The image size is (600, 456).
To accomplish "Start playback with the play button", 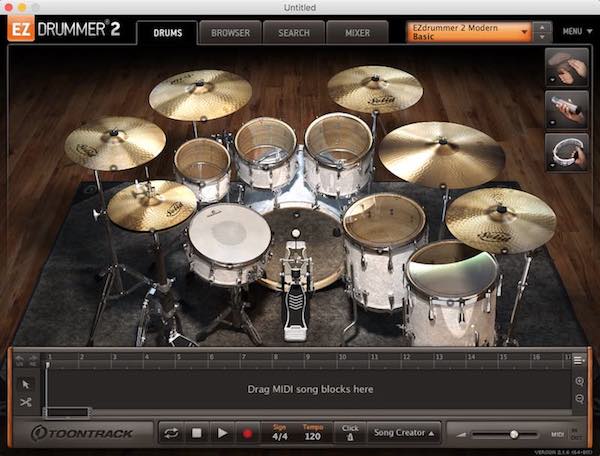I will coord(222,433).
